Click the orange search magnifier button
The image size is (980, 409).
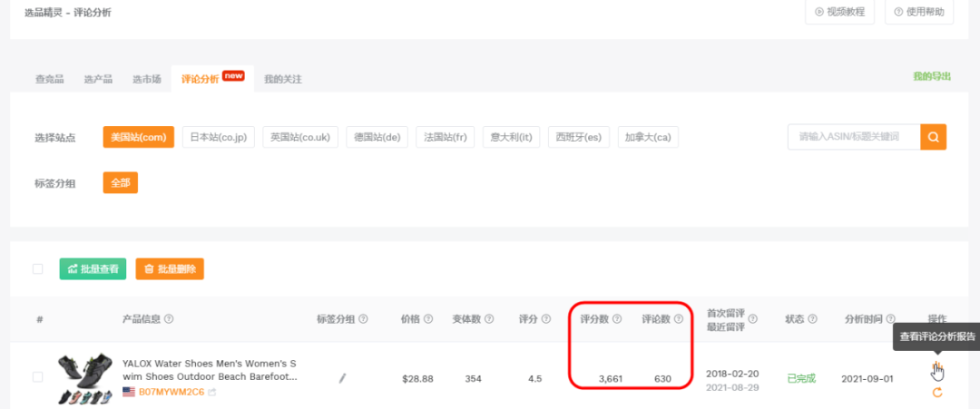(x=934, y=137)
